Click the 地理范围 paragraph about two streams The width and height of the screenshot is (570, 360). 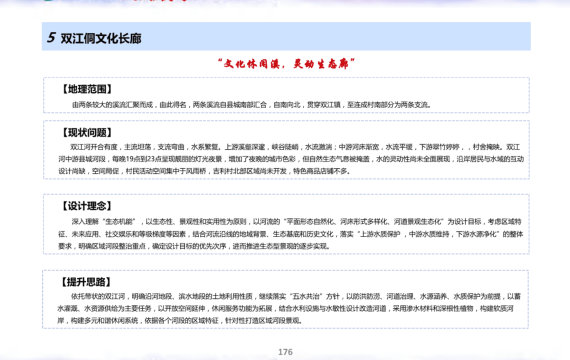[x=252, y=105]
